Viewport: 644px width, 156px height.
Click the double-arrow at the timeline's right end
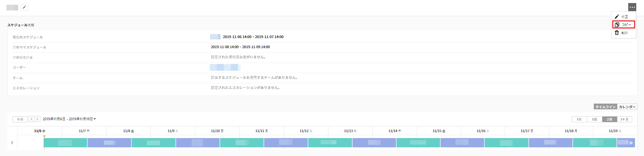pos(631,143)
